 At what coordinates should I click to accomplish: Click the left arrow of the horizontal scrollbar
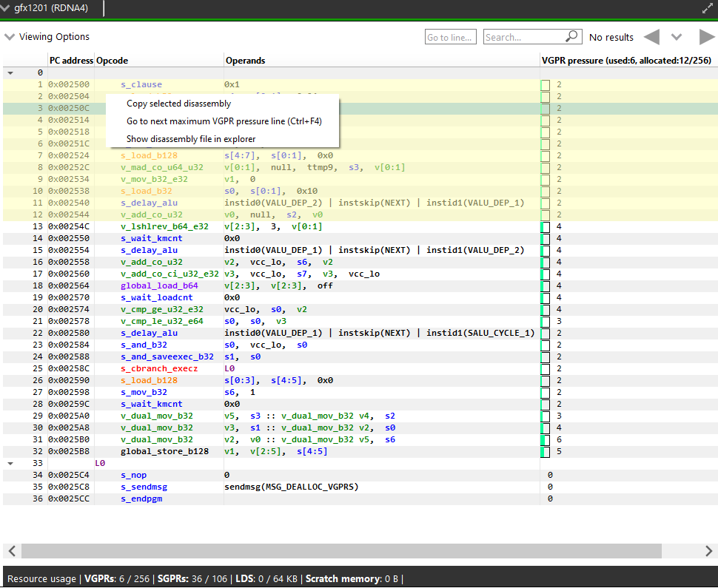[x=11, y=551]
